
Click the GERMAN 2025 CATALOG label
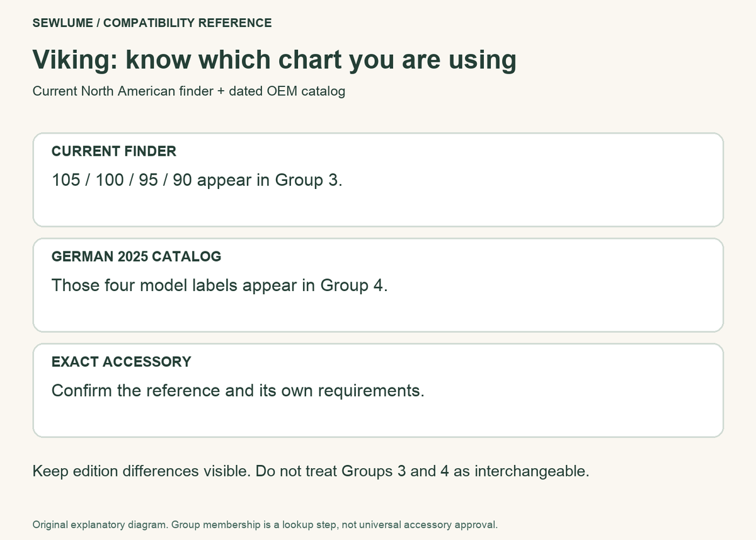pyautogui.click(x=136, y=256)
